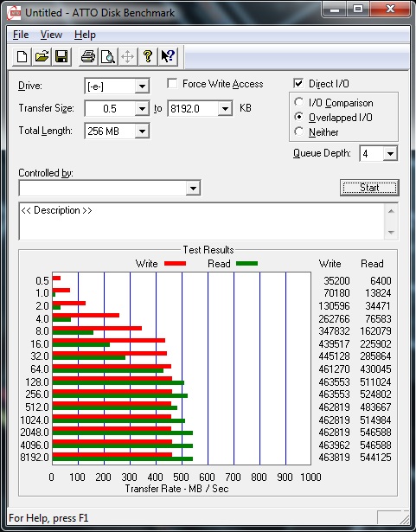Screen dimensions: 416x532
Task: Activate the context help arrow icon
Action: tap(168, 56)
